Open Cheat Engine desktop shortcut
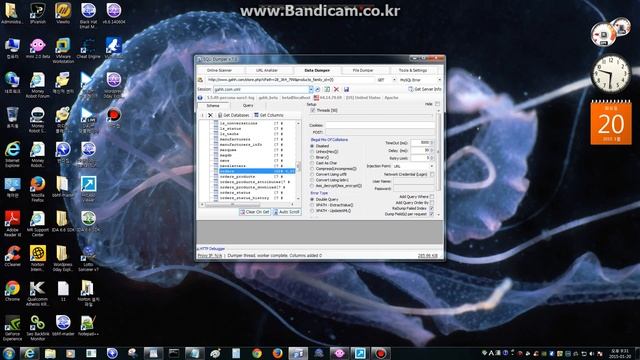The height and width of the screenshot is (360, 640). (88, 49)
